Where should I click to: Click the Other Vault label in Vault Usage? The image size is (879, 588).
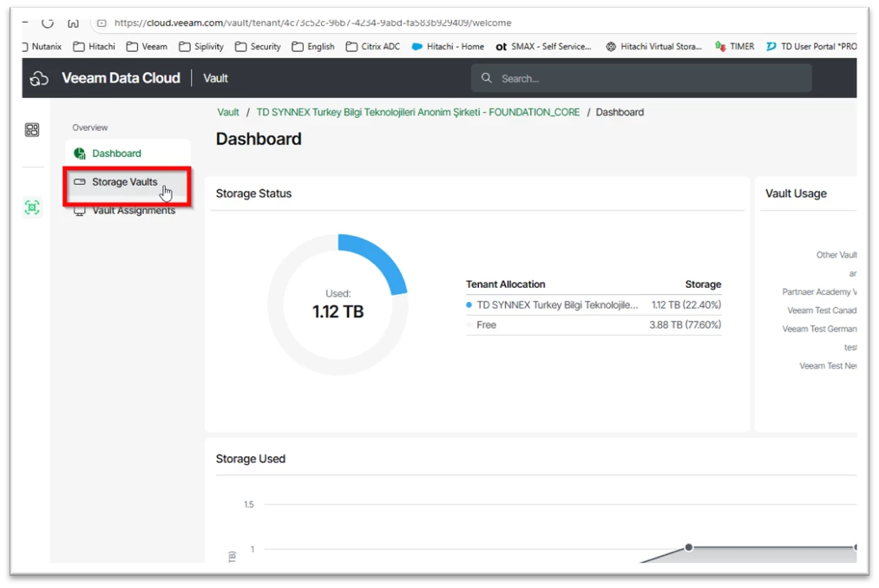(836, 254)
